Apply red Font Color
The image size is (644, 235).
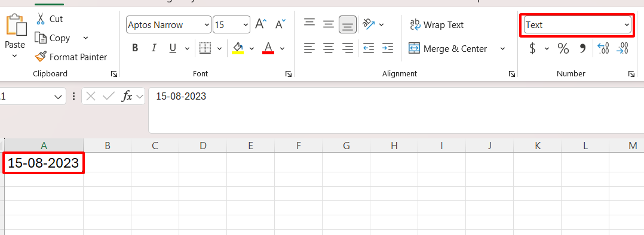[x=268, y=48]
